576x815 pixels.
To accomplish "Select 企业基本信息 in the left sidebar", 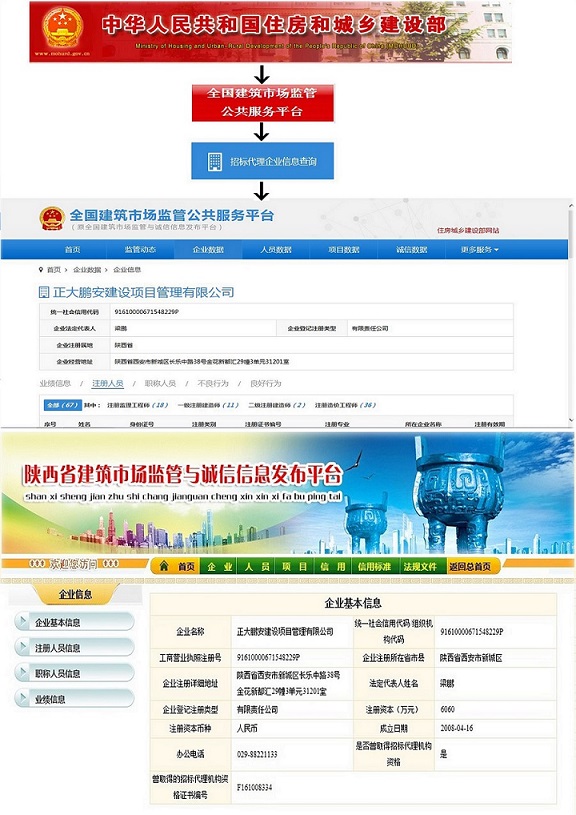I will pos(75,622).
